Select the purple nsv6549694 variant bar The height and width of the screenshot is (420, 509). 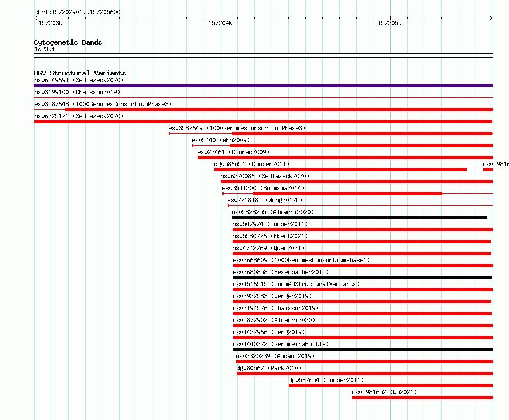tap(263, 86)
